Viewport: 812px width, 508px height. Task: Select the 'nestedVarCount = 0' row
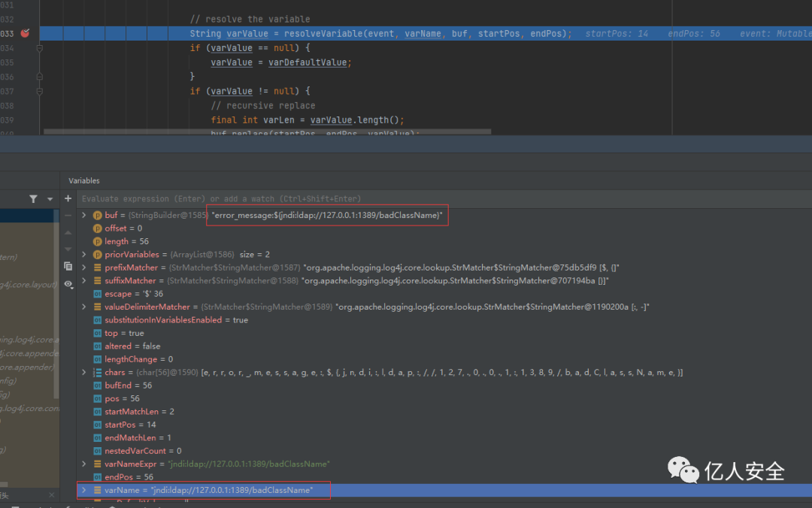(444, 451)
